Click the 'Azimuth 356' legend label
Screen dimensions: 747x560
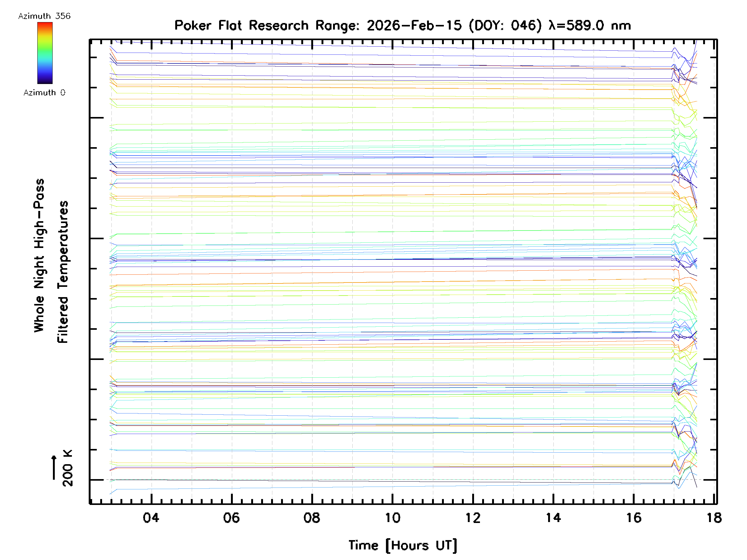tap(44, 16)
